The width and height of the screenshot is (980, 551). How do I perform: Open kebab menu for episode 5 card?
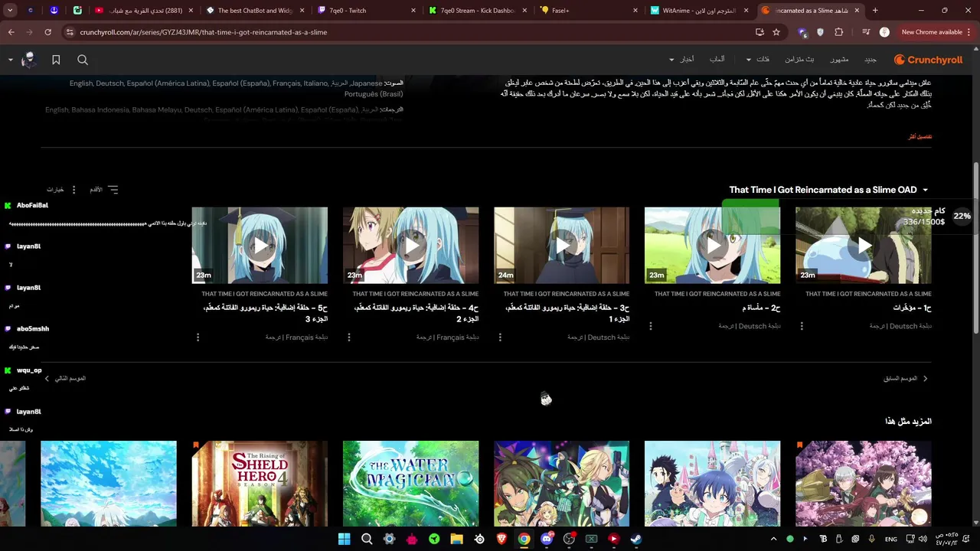coord(198,337)
